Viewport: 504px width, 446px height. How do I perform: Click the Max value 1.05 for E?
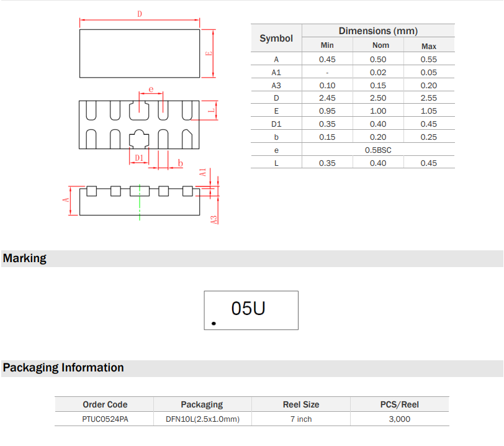click(429, 111)
